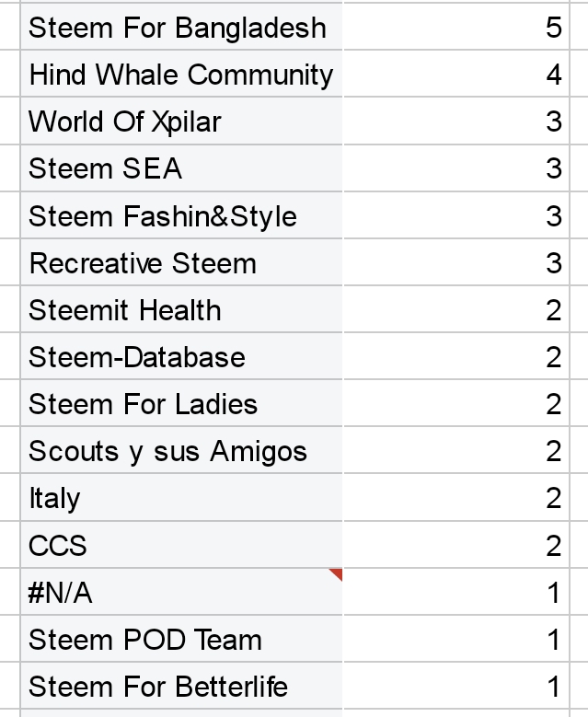Click the Steem For Betterlife cell
This screenshot has width=588, height=717.
click(x=179, y=687)
